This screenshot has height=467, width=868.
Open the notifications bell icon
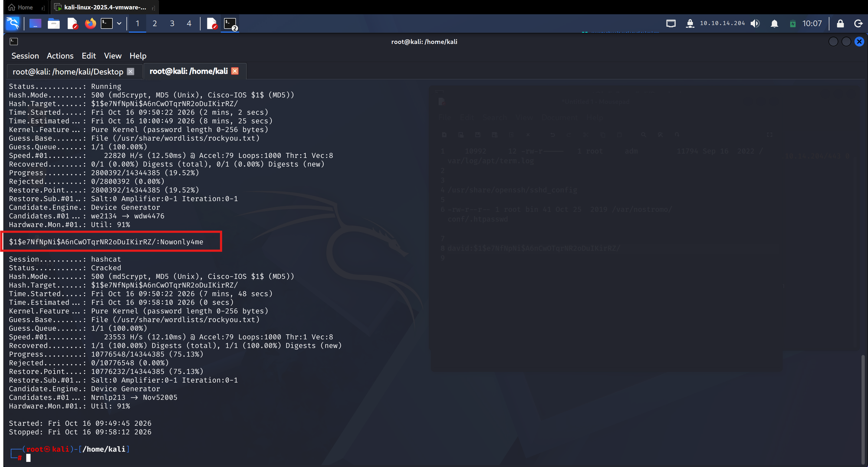(x=774, y=23)
